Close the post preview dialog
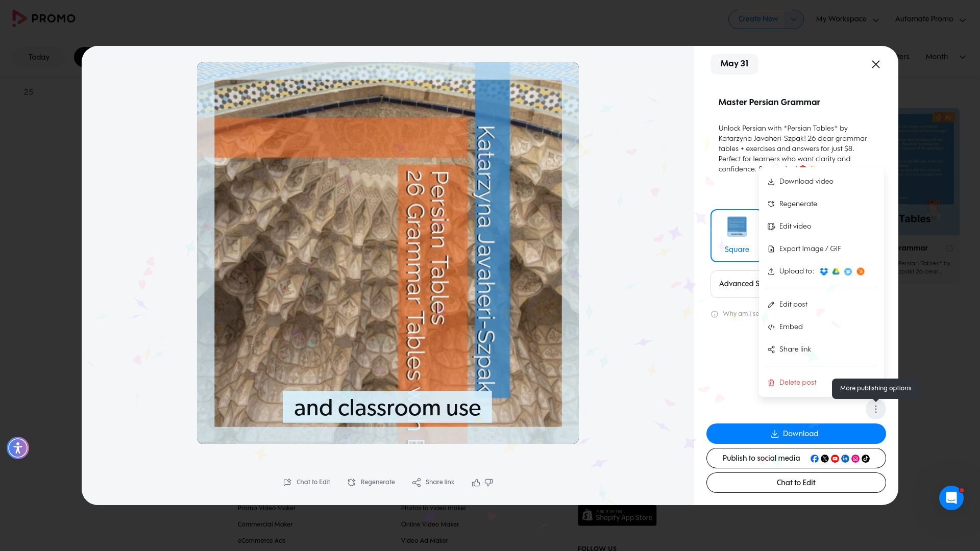 click(876, 64)
